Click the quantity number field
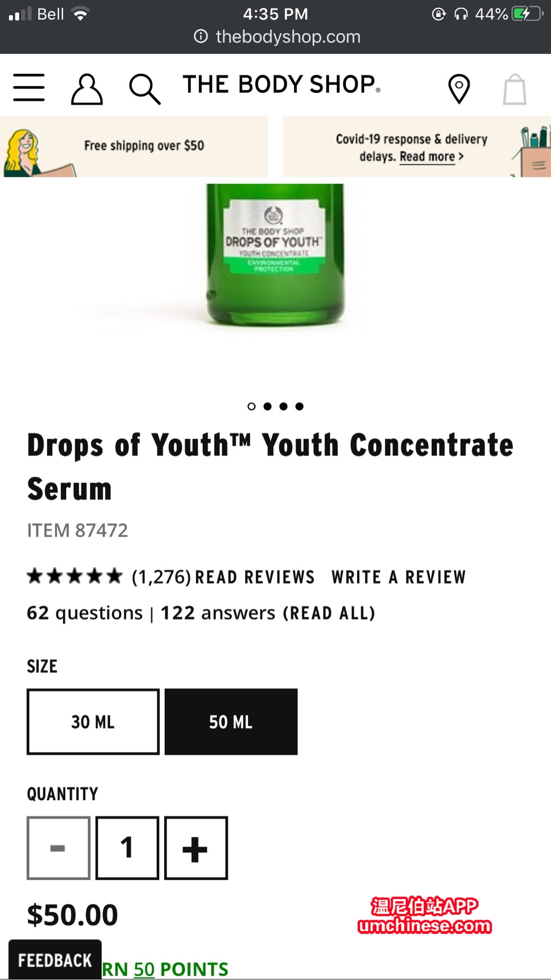Screen dimensions: 551x980 coord(127,848)
